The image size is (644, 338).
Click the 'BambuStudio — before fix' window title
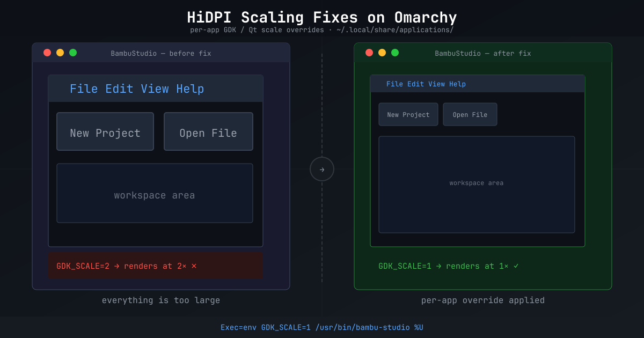tap(161, 53)
